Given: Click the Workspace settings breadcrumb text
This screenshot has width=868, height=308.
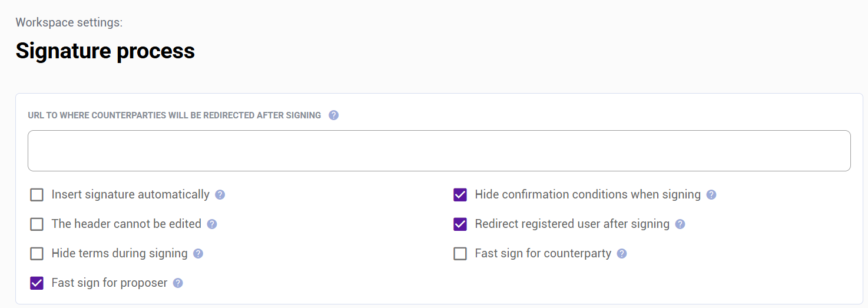Looking at the screenshot, I should (69, 23).
